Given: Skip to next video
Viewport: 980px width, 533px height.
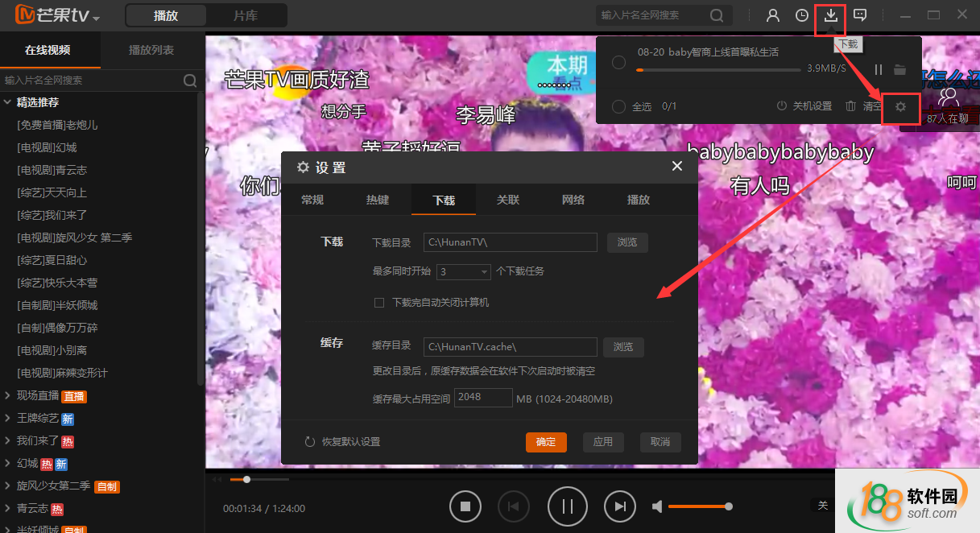Looking at the screenshot, I should (x=619, y=506).
